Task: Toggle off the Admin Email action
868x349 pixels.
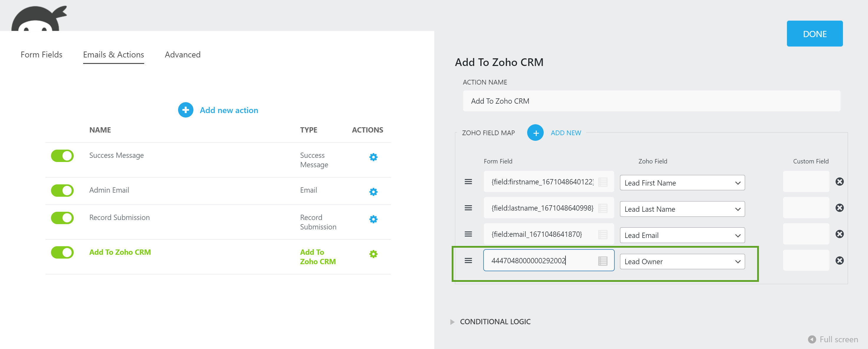Action: pyautogui.click(x=62, y=191)
